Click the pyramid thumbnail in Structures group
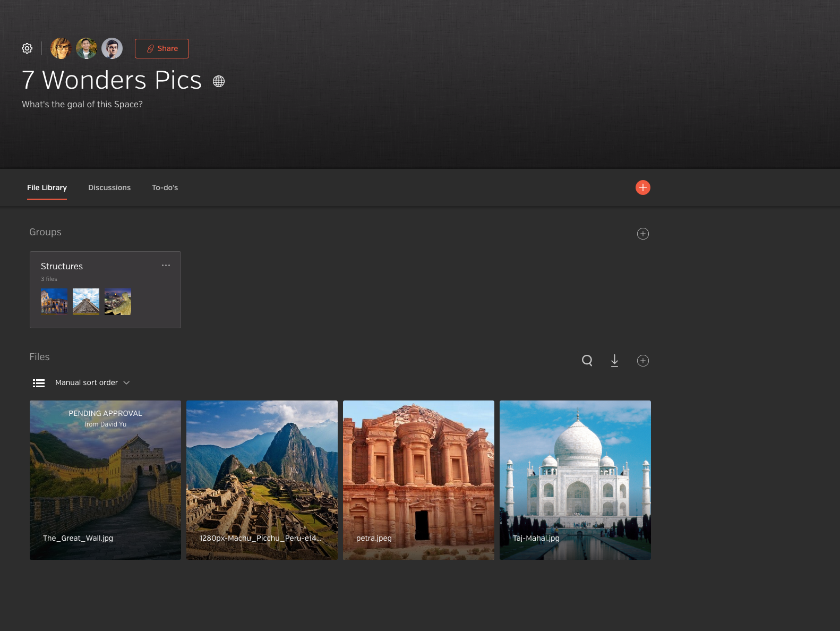The width and height of the screenshot is (840, 631). click(x=86, y=302)
